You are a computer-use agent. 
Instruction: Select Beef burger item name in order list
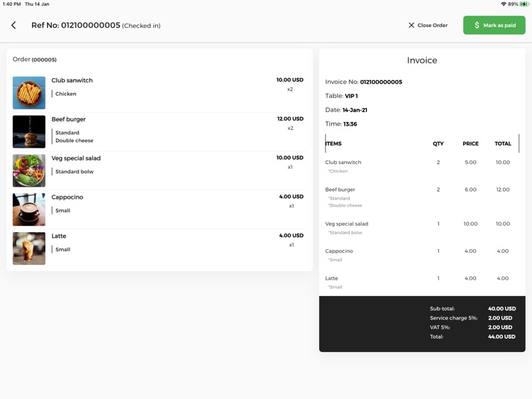point(69,119)
